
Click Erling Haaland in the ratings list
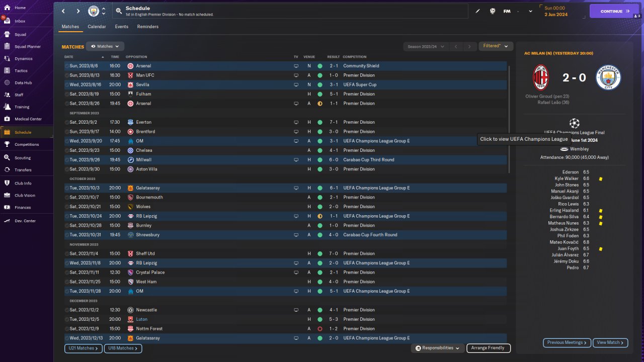pyautogui.click(x=565, y=211)
